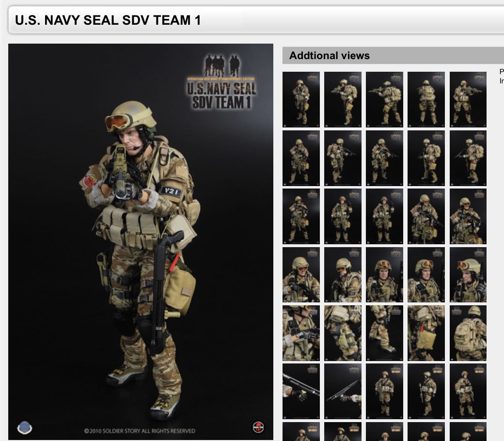Open the second shotgun close-up thumbnail
Image resolution: width=504 pixels, height=441 pixels.
(342, 391)
